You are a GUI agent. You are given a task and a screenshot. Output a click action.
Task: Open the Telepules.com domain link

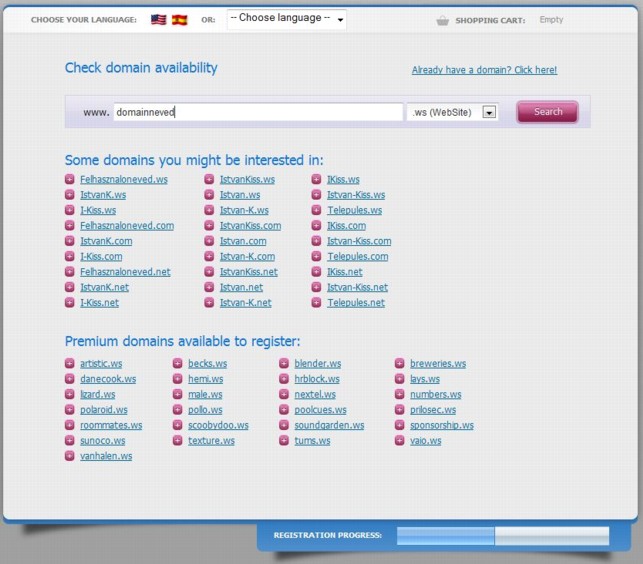[x=358, y=256]
